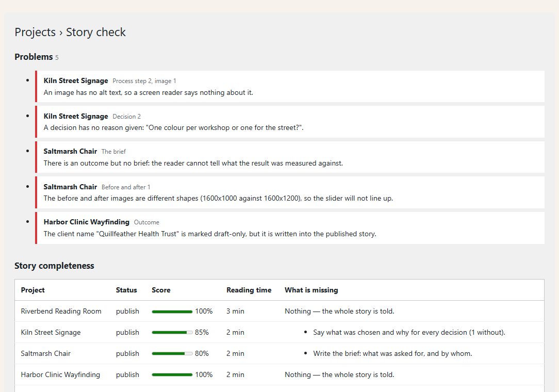Click the Story check breadcrumb title
This screenshot has height=392, width=559.
pyautogui.click(x=95, y=32)
